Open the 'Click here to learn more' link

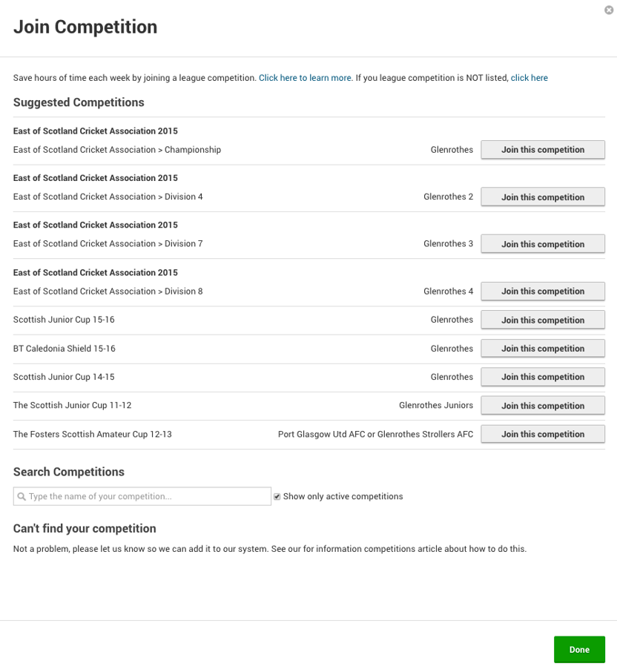(x=305, y=78)
